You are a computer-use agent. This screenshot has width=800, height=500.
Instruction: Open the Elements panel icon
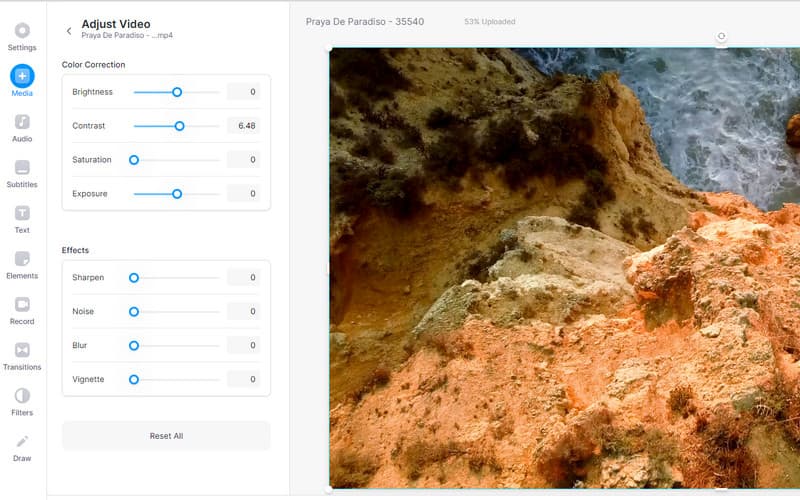pos(22,259)
